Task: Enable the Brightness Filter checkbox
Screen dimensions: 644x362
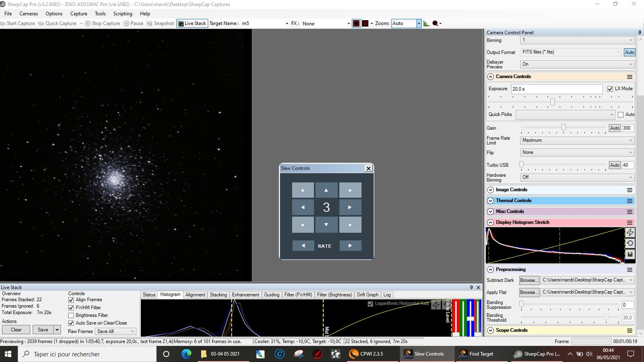Action: [71, 315]
